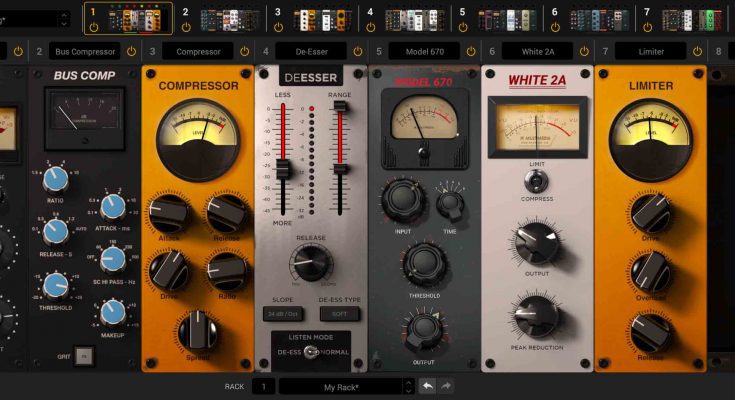
Task: Open the My Rack preset dropdown
Action: coord(345,386)
